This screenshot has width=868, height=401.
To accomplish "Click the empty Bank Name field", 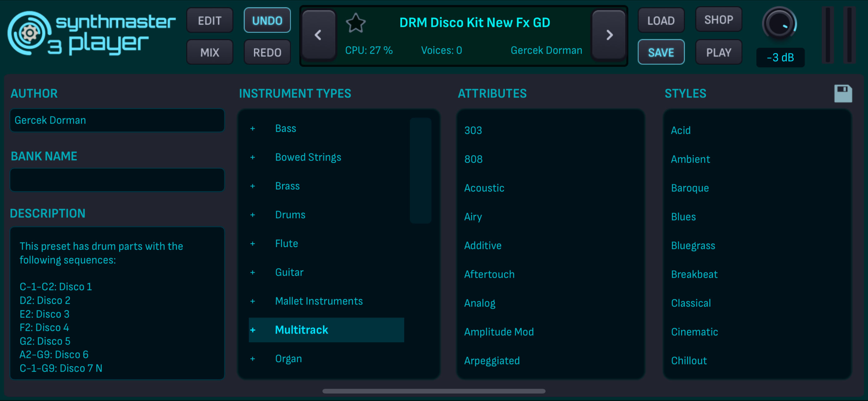I will pyautogui.click(x=117, y=180).
